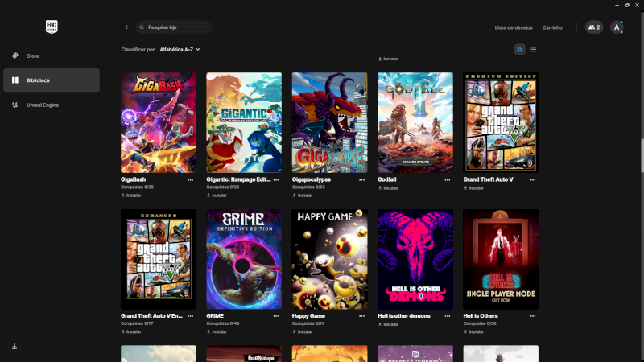Open Happy Game options menu dots

361,316
